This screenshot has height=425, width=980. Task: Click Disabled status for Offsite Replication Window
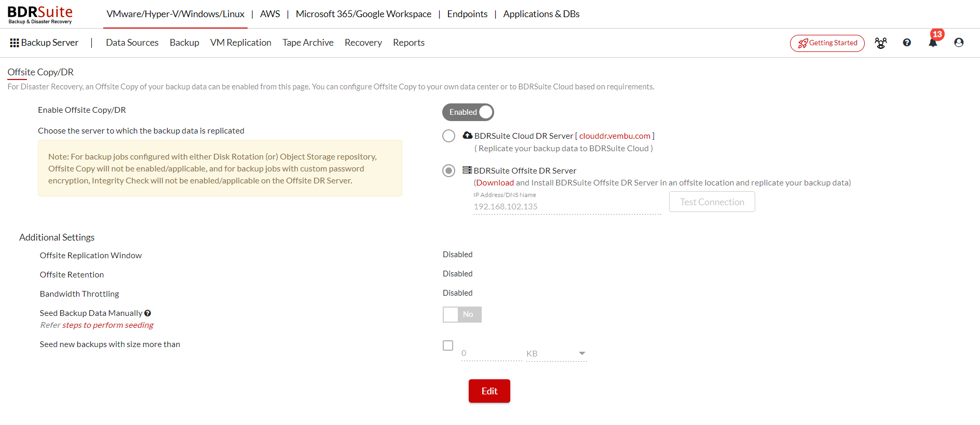[x=458, y=255]
